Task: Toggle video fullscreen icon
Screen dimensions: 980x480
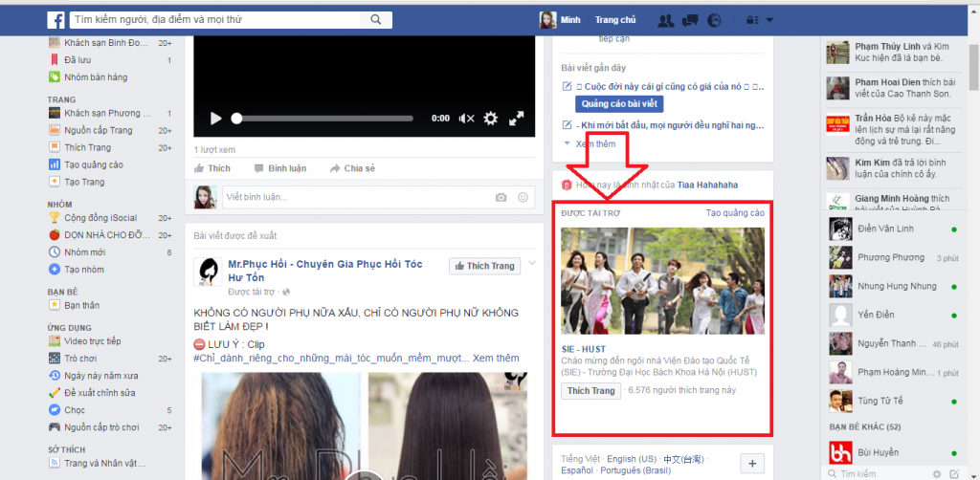Action: 516,118
